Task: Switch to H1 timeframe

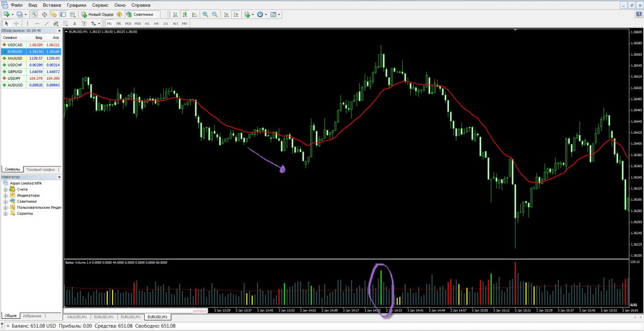Action: tap(147, 24)
